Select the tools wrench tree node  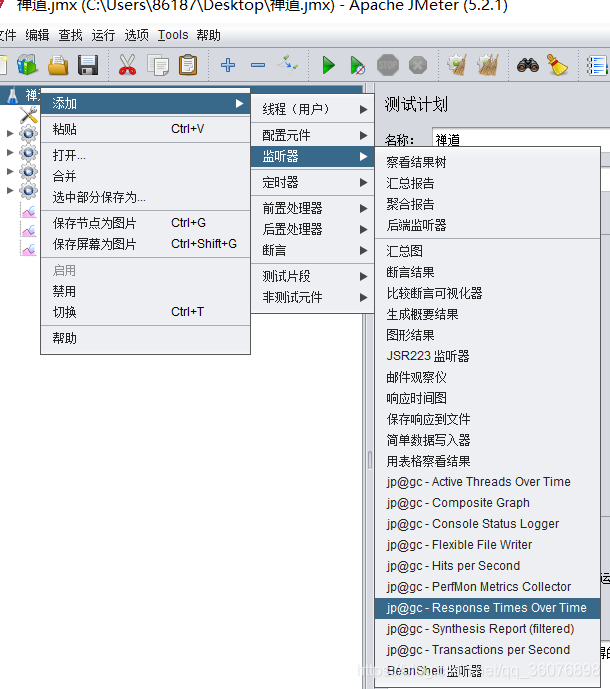pyautogui.click(x=28, y=115)
